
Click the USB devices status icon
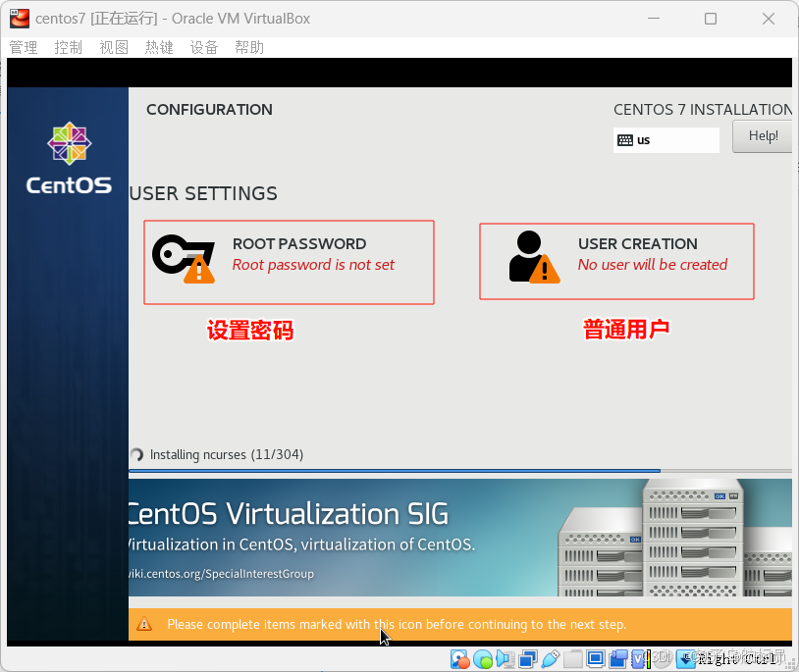tap(551, 659)
